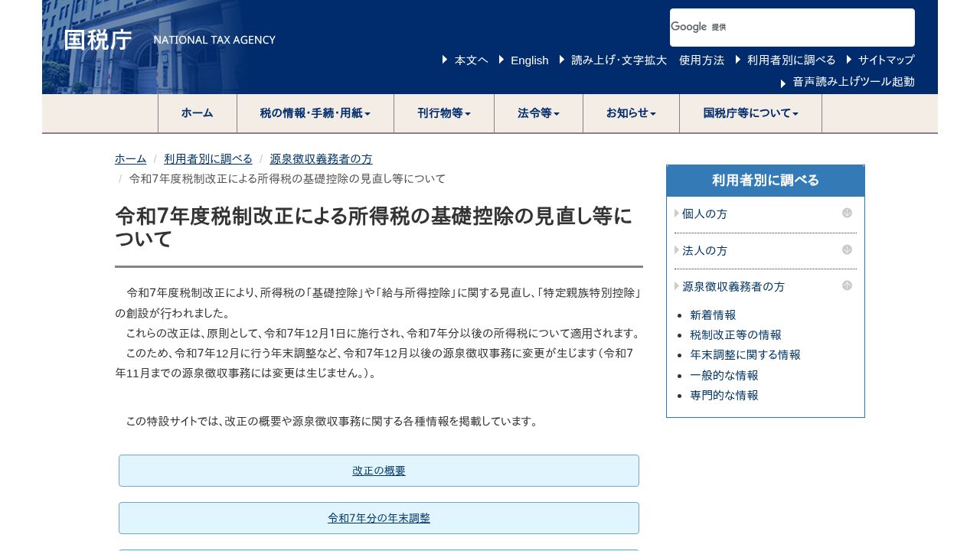Open the 使用方法 help link
Screen dimensions: 980x551
[701, 60]
